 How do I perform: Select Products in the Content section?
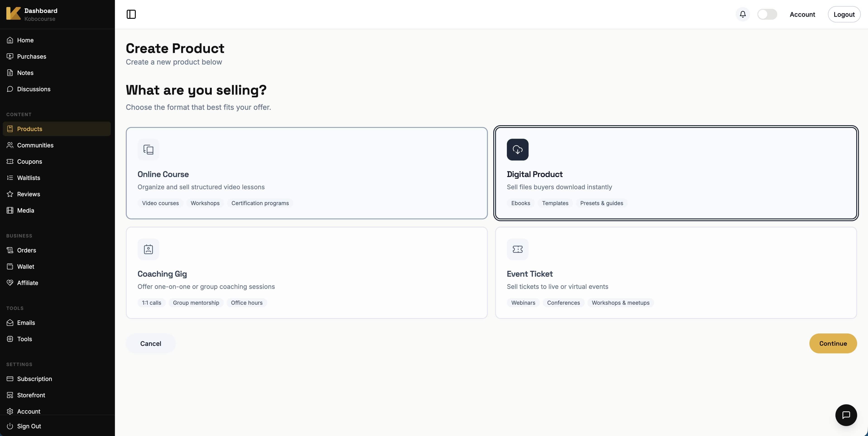click(x=57, y=129)
